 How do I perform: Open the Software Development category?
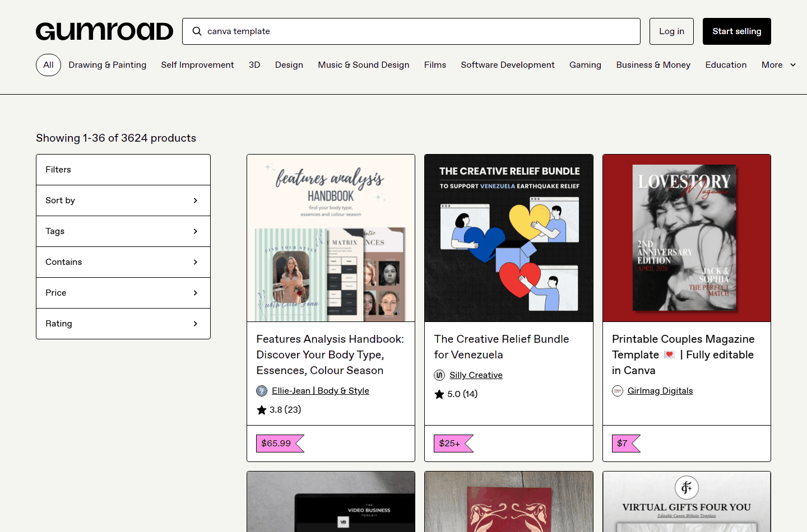(x=508, y=65)
